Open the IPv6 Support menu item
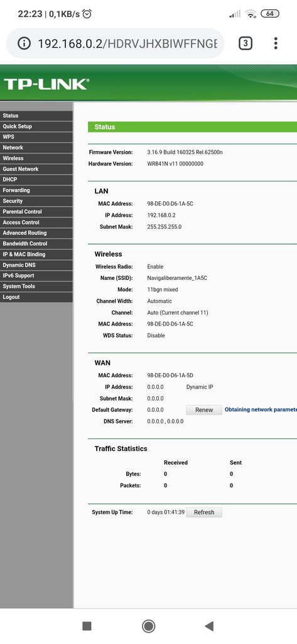The height and width of the screenshot is (644, 297). pos(36,276)
